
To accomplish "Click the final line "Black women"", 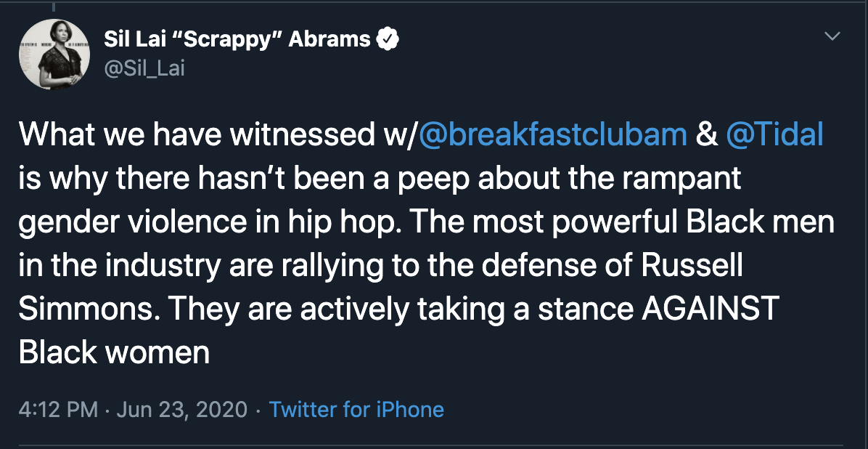I will coord(114,352).
